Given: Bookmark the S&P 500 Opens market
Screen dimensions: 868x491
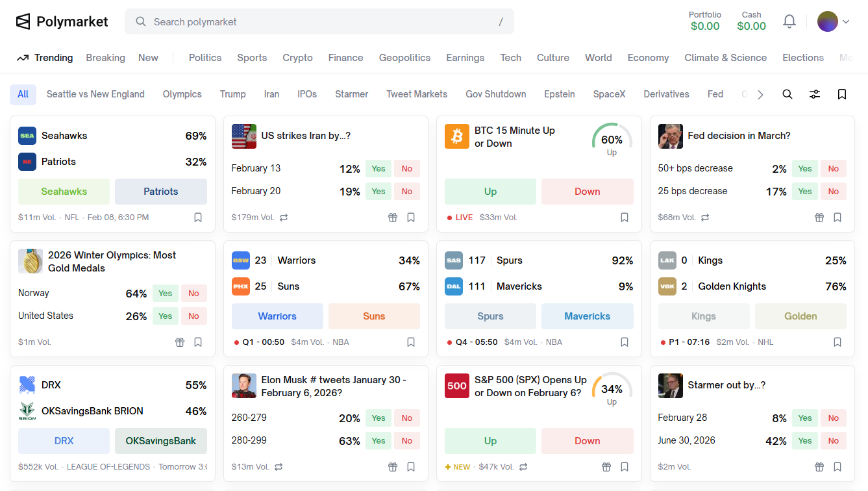Looking at the screenshot, I should coord(625,467).
